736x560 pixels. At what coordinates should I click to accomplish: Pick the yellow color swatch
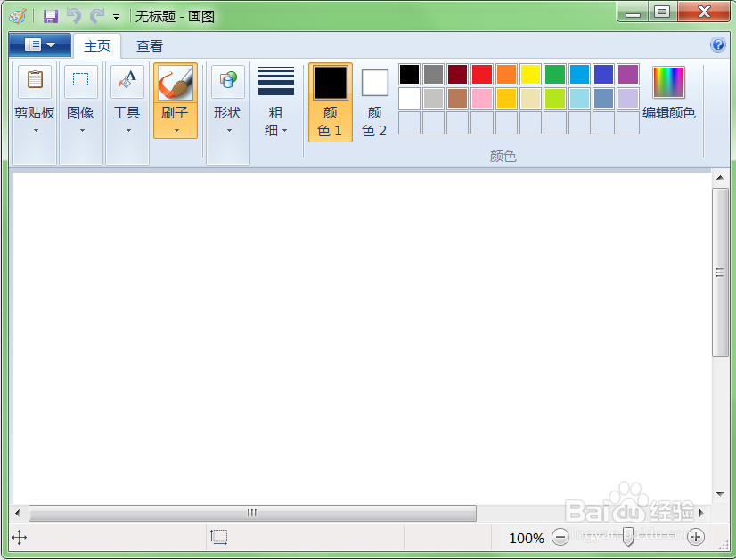531,75
